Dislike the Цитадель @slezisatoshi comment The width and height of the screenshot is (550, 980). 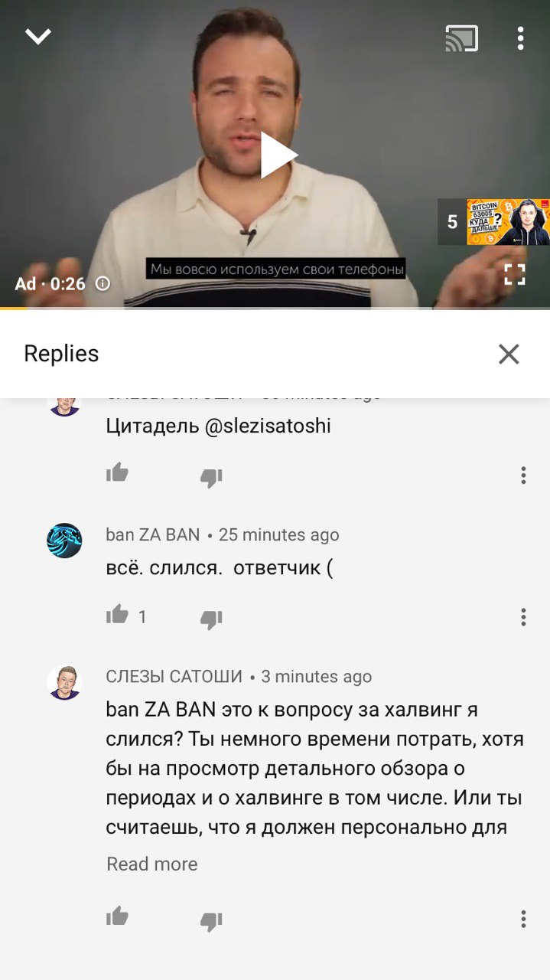[x=211, y=477]
